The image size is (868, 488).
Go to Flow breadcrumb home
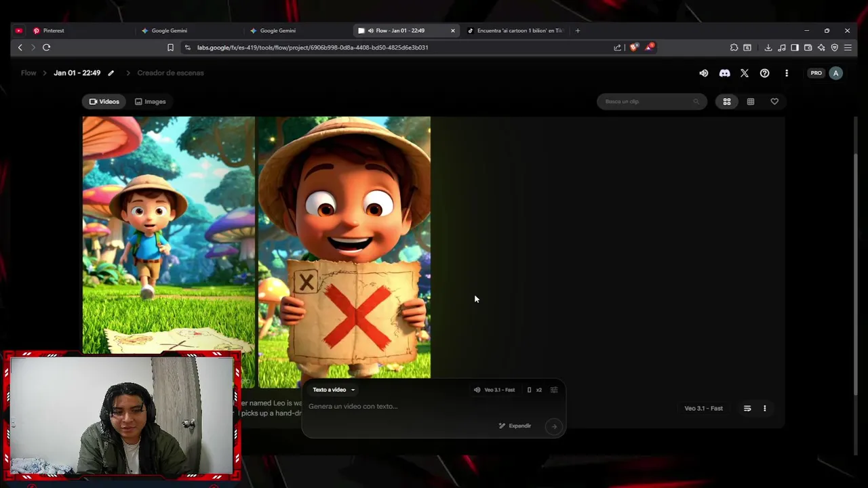click(x=28, y=73)
